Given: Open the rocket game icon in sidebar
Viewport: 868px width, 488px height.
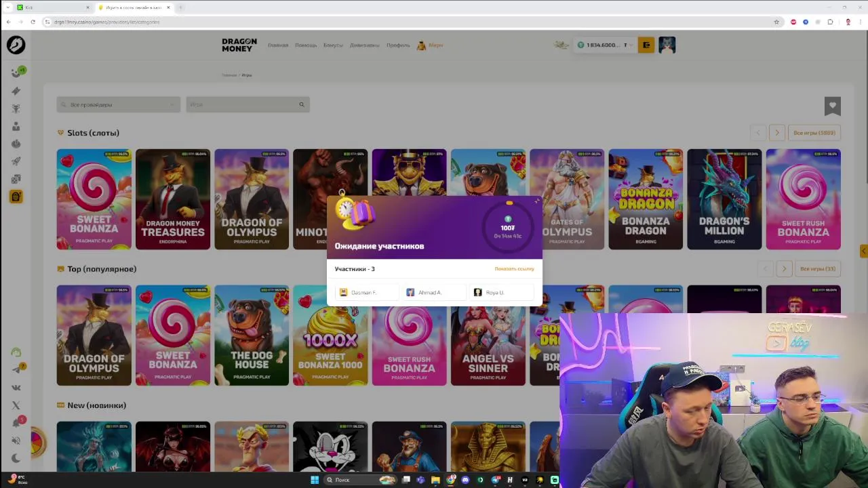Looking at the screenshot, I should click(16, 161).
